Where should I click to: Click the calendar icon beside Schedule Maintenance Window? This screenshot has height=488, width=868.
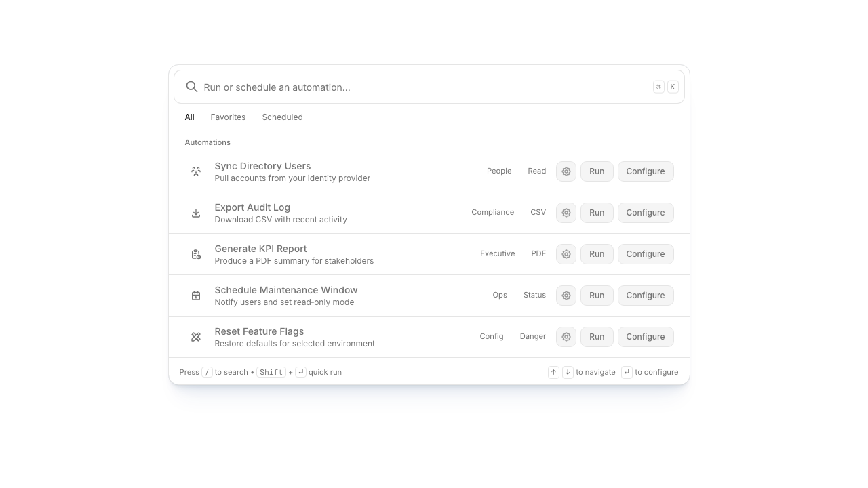[196, 295]
